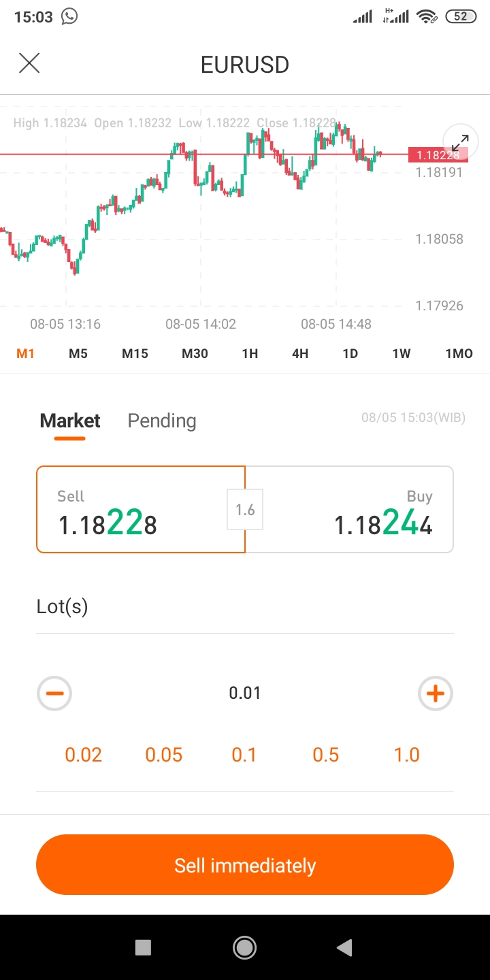Increase lot size with plus button
490x980 pixels.
pos(436,693)
